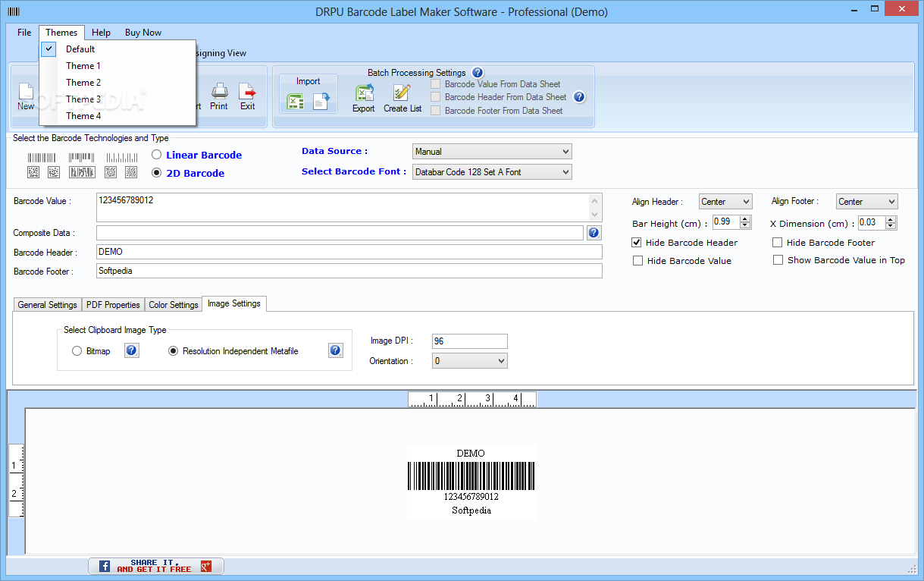
Task: Click the Barcode Footer field
Action: 349,271
